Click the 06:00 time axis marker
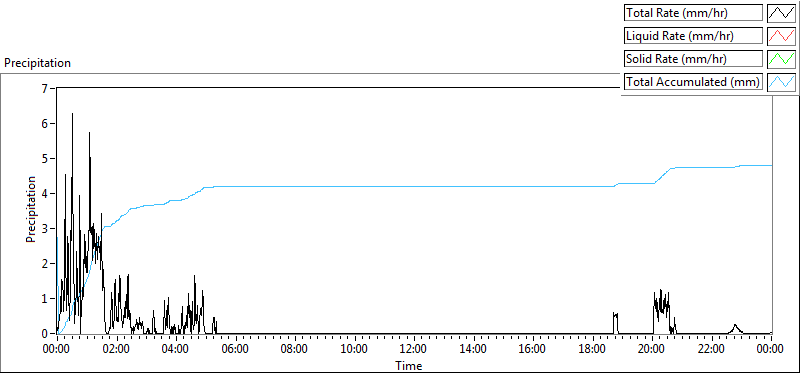Viewport: 800px width, 373px height. pos(235,350)
